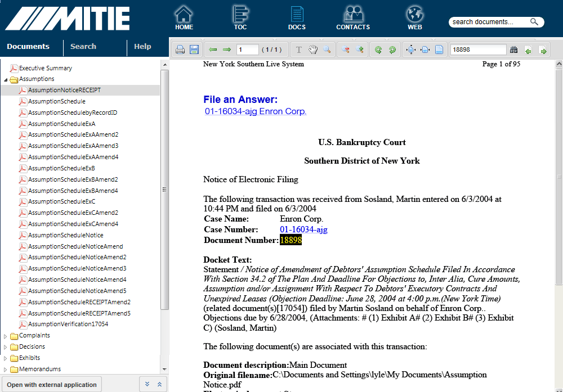Viewport: 563px width, 392px height.
Task: Save the document with the floppy disk icon
Action: tap(194, 49)
